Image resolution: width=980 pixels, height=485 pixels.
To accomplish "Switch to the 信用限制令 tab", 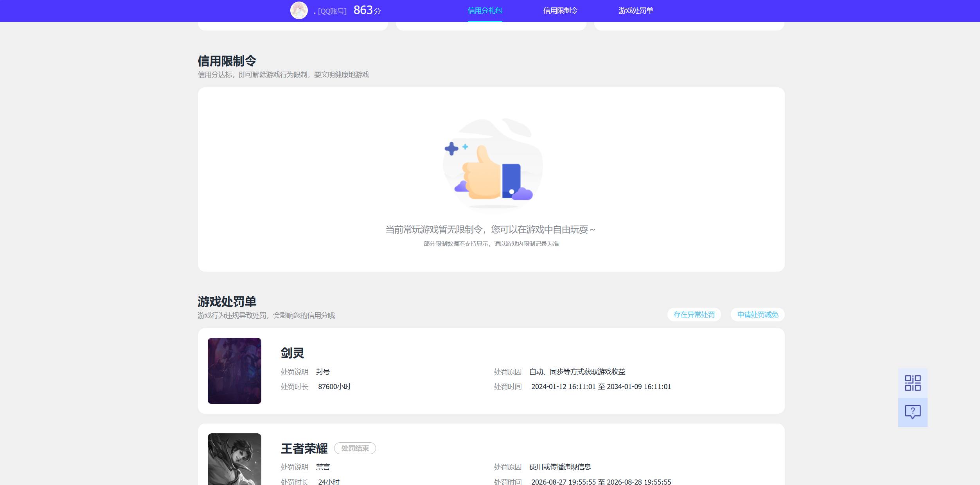I will click(560, 11).
